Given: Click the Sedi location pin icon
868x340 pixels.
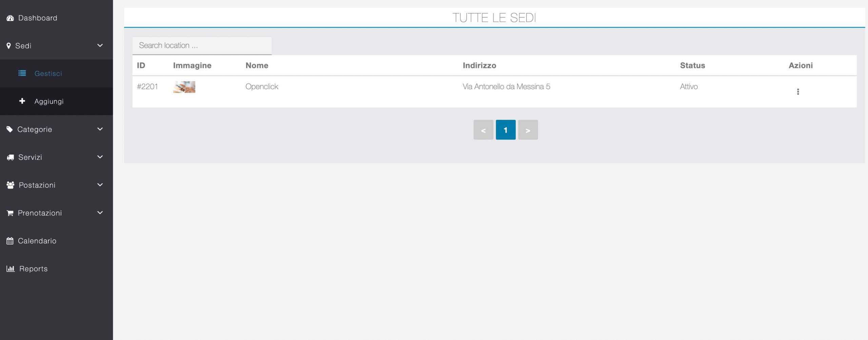Looking at the screenshot, I should coord(9,46).
